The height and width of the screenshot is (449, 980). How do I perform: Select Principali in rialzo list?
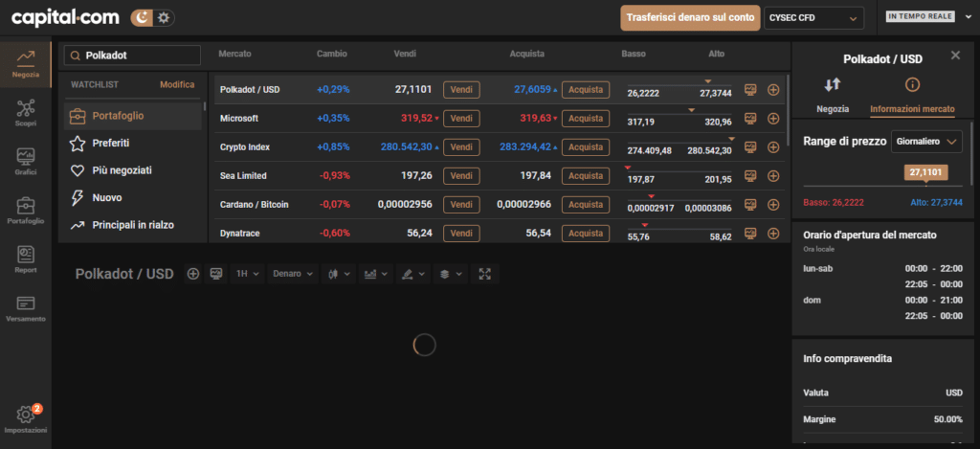pos(132,224)
